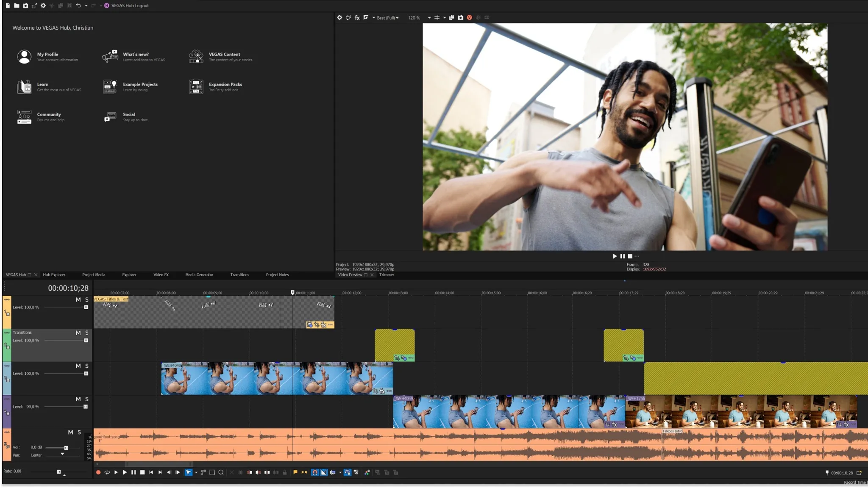868x488 pixels.
Task: Select the Zoom Edit tool (magnifier)
Action: [x=221, y=472]
